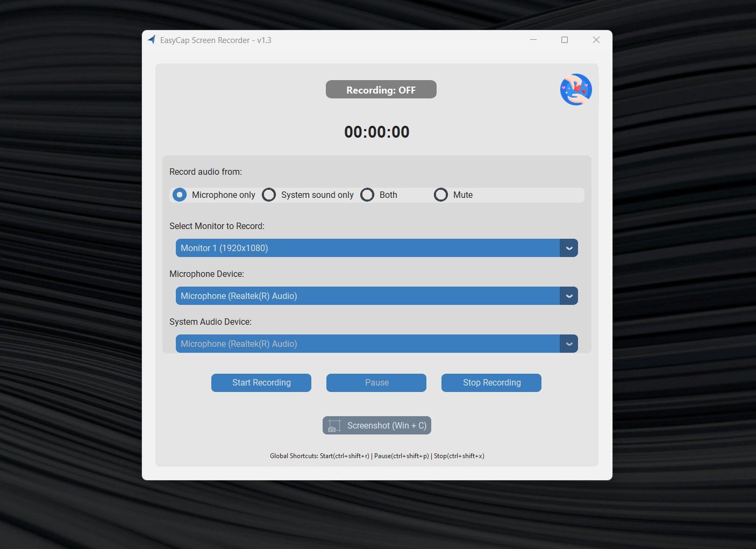Enable recording from Both audio sources
The width and height of the screenshot is (756, 549).
[x=367, y=195]
